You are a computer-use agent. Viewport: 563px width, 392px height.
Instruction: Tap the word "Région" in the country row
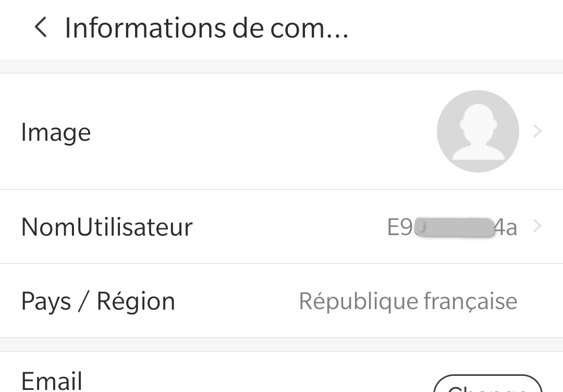pyautogui.click(x=136, y=301)
